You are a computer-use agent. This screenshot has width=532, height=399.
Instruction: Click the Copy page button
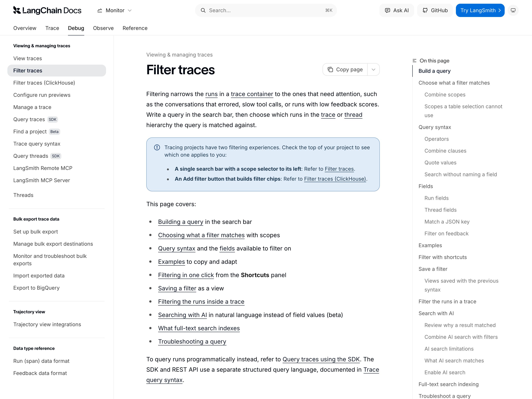(x=345, y=69)
